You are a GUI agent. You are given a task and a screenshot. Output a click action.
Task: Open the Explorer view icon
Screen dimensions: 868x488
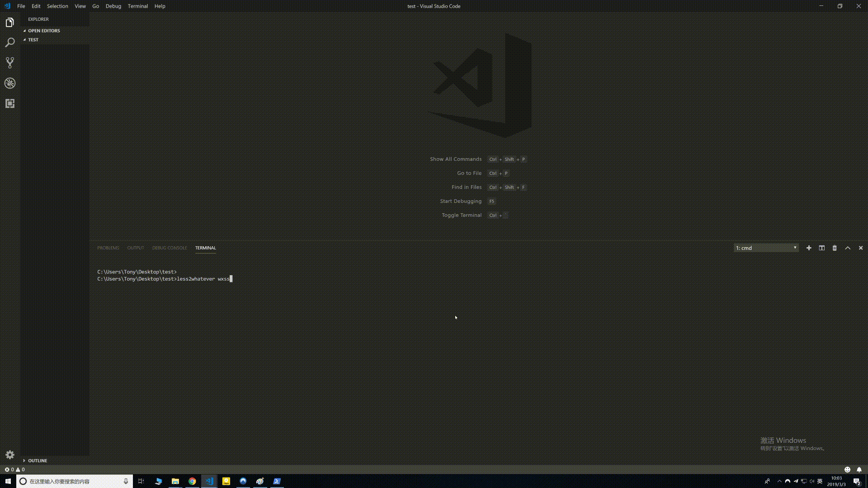pos(10,23)
